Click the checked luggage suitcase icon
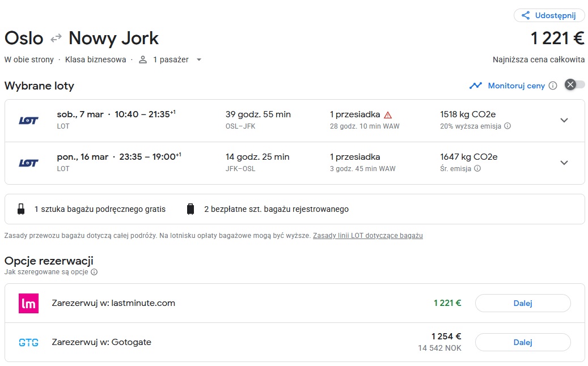This screenshot has height=366, width=588. (191, 209)
